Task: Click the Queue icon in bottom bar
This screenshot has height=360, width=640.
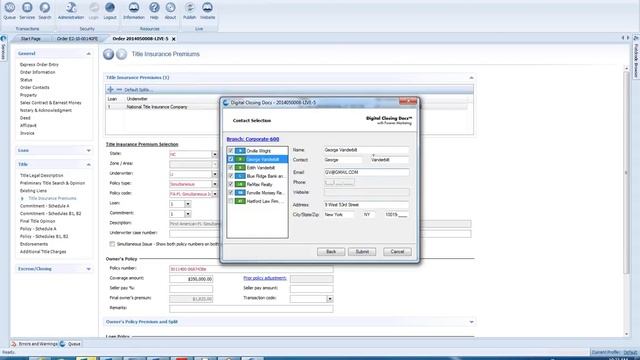Action: tap(62, 344)
